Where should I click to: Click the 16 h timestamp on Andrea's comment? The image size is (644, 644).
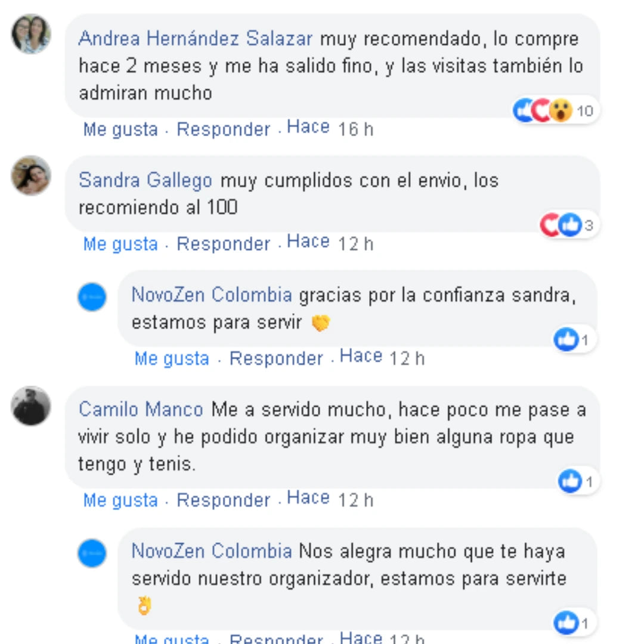[355, 129]
